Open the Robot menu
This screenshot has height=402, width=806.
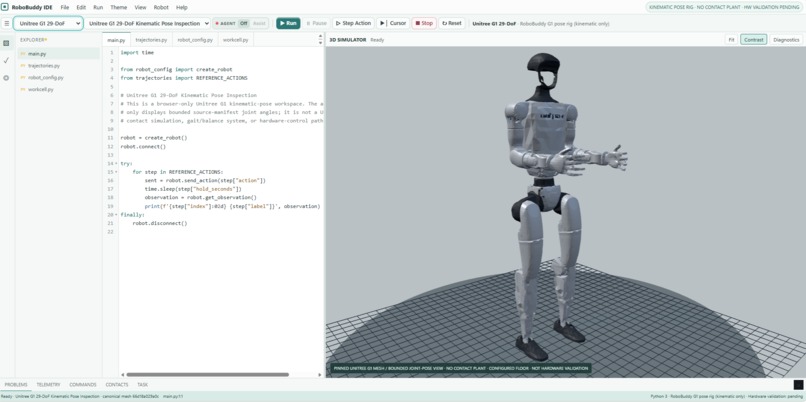pyautogui.click(x=161, y=8)
